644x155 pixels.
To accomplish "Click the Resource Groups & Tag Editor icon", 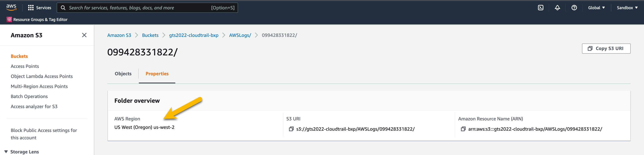I will click(x=9, y=19).
